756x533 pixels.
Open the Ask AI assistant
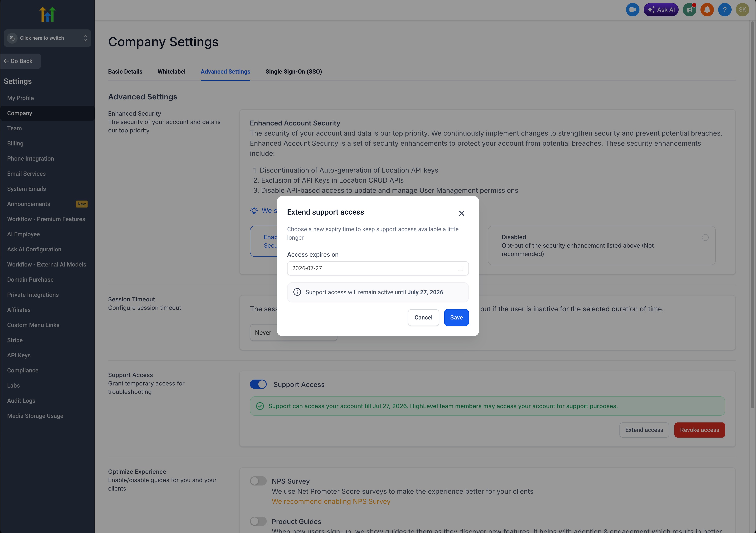pos(661,9)
